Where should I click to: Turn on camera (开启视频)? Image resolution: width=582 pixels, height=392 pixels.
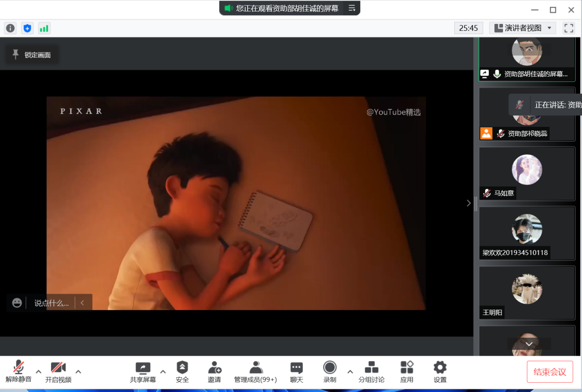pos(58,372)
